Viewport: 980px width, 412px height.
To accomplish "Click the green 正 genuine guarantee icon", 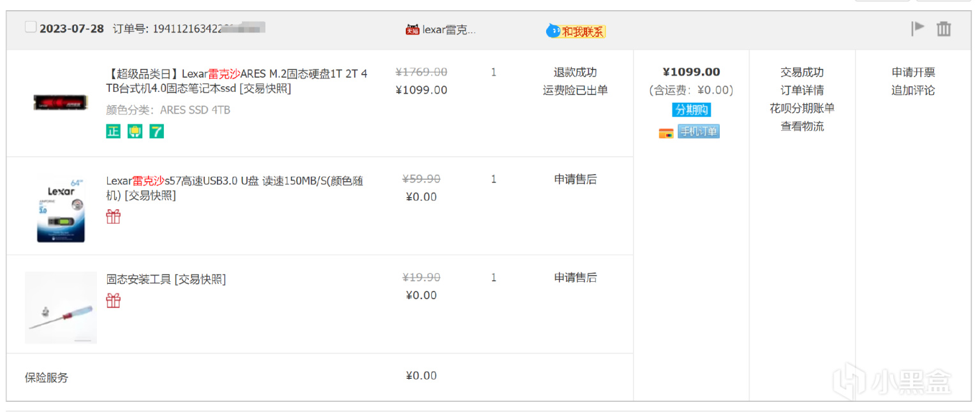I will (x=113, y=131).
